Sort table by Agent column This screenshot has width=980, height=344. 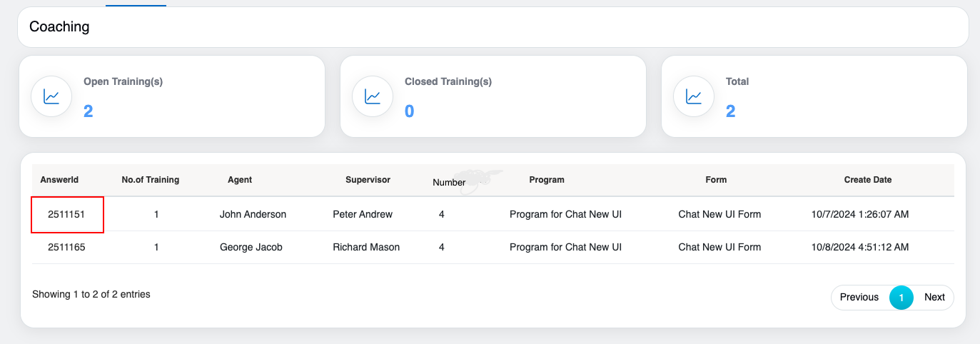pyautogui.click(x=240, y=180)
